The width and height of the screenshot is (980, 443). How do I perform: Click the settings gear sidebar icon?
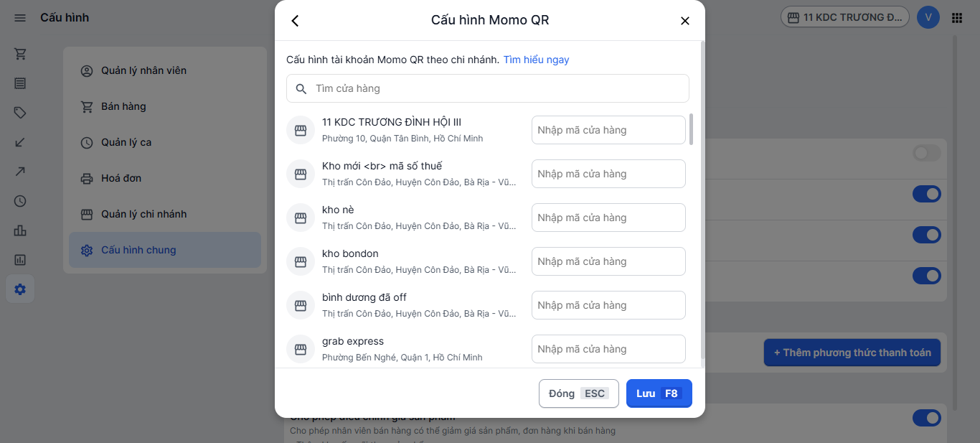tap(20, 289)
